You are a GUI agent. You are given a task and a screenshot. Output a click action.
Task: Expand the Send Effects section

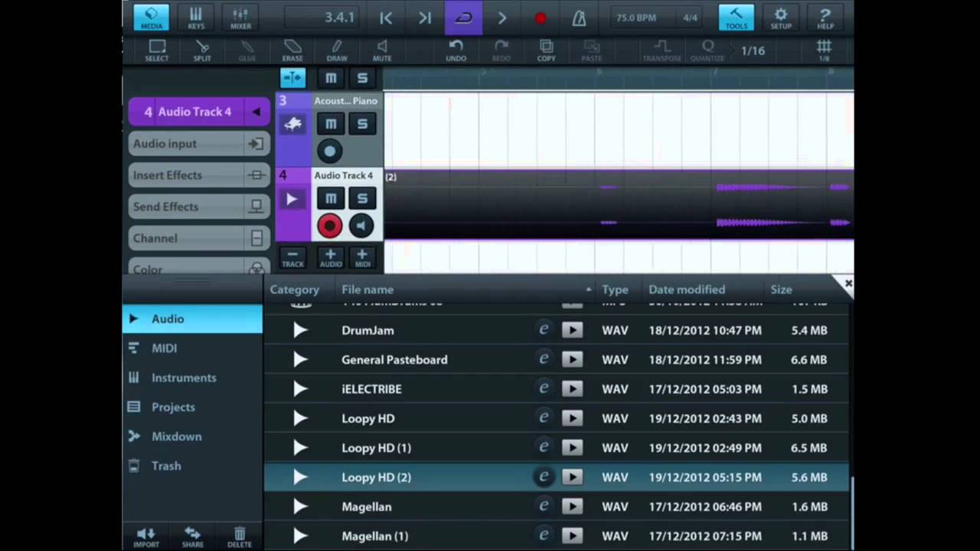(x=199, y=207)
